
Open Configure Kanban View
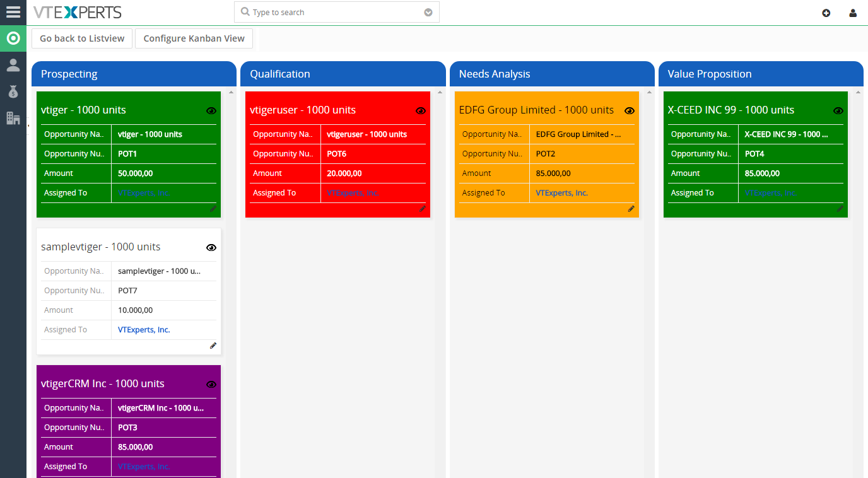[194, 38]
